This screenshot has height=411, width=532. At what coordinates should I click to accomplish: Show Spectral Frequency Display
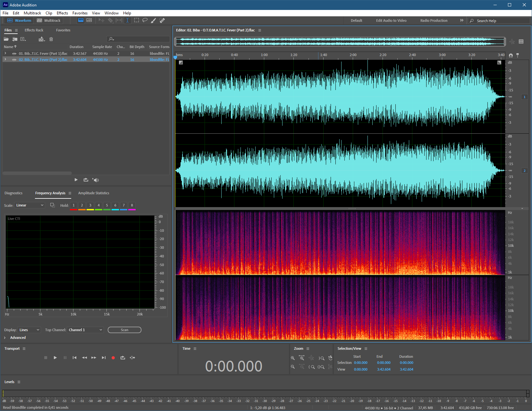[x=81, y=20]
